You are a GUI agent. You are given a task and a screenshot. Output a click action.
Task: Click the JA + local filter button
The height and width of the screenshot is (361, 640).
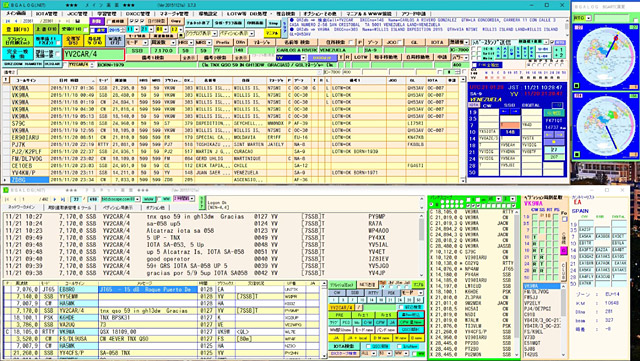(x=358, y=338)
